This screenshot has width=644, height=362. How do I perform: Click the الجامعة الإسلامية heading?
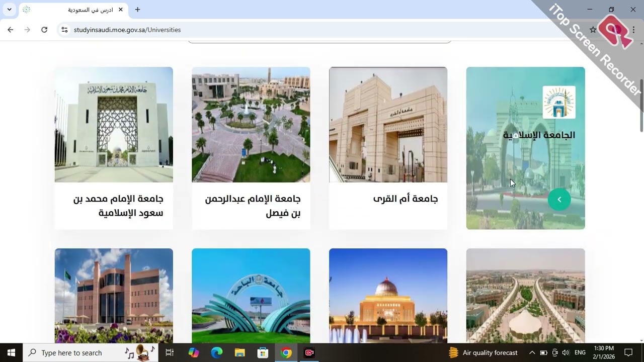tap(539, 135)
